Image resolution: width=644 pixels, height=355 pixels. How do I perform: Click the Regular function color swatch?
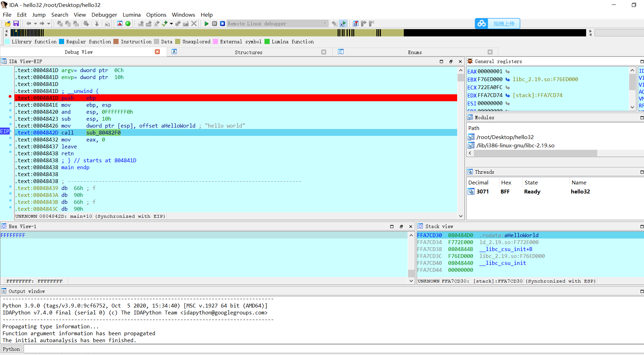62,42
